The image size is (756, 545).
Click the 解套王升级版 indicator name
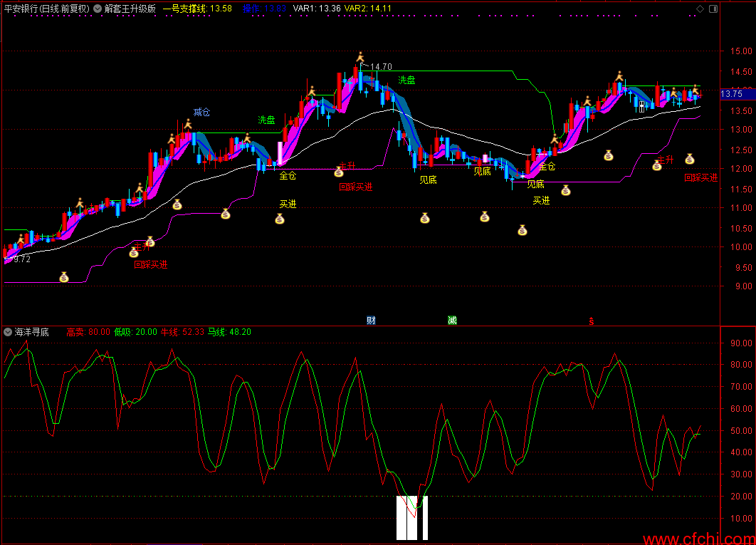pyautogui.click(x=130, y=9)
